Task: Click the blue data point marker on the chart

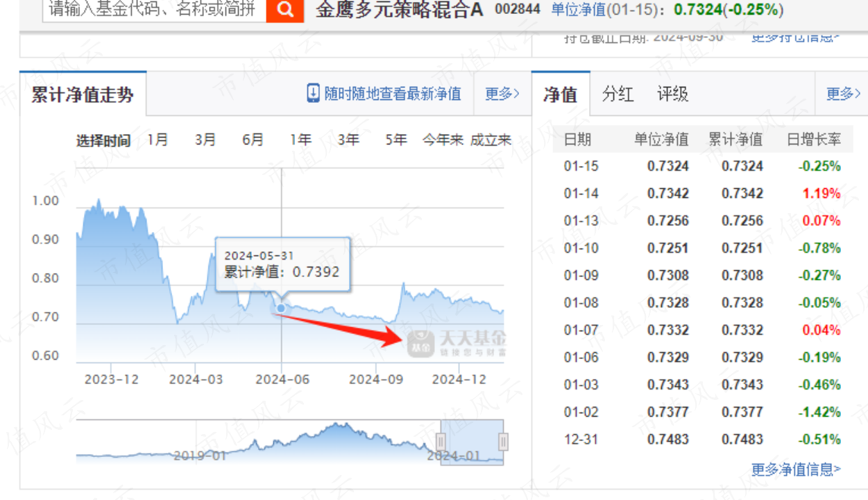Action: 281,308
